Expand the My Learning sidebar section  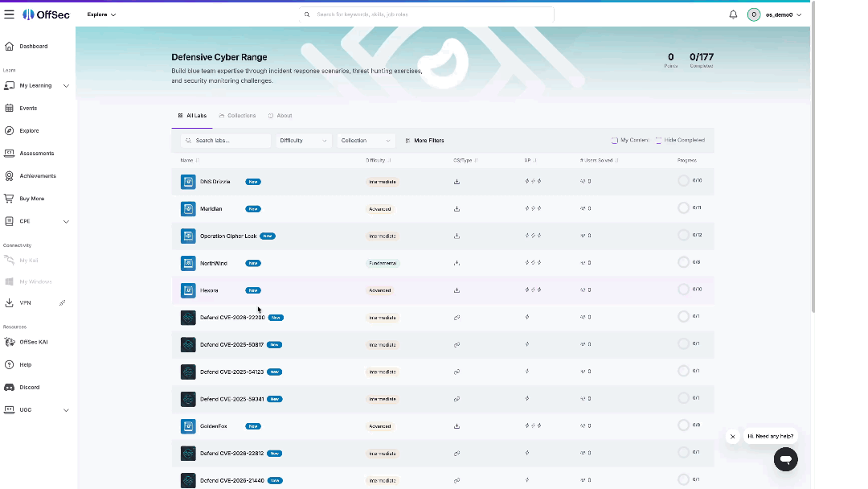66,86
